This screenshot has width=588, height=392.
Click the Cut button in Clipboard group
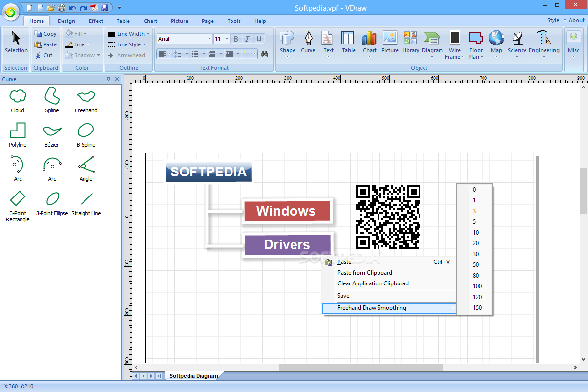tap(44, 55)
